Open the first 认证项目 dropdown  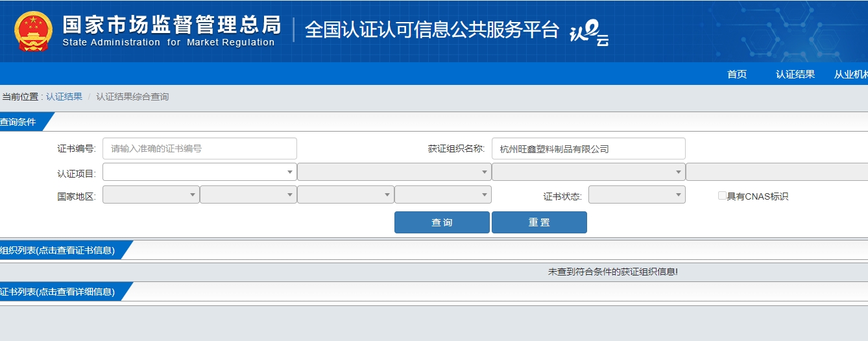pyautogui.click(x=199, y=172)
